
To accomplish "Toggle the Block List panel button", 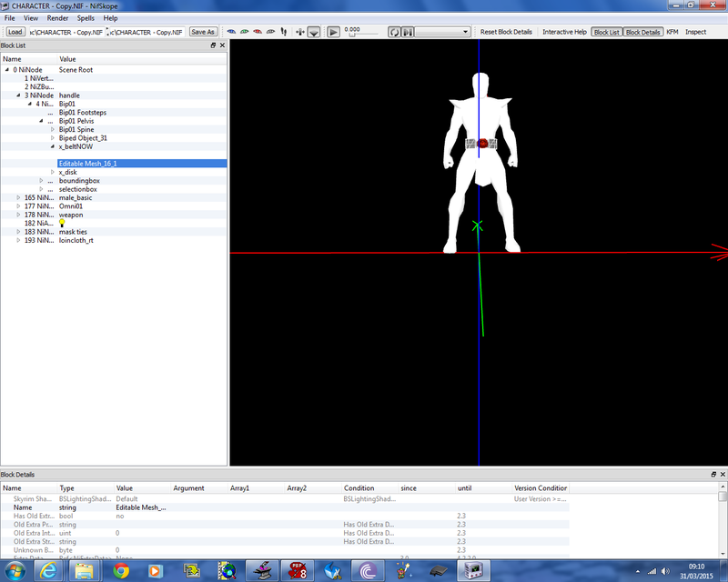I will (x=606, y=32).
